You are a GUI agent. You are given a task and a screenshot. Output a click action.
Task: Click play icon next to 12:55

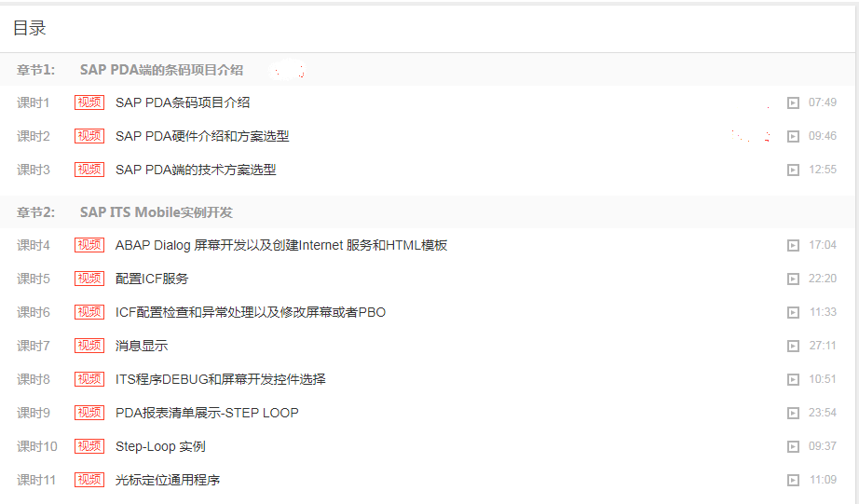793,170
